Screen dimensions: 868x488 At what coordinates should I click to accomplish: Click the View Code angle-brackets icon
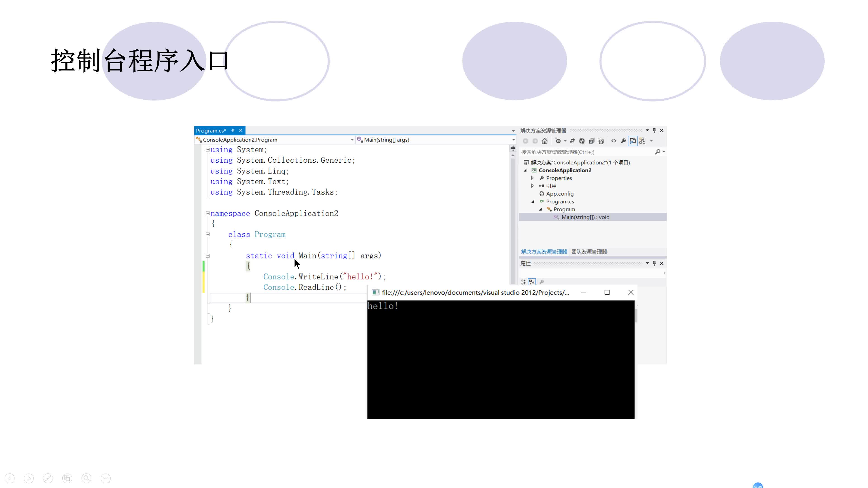(x=614, y=141)
